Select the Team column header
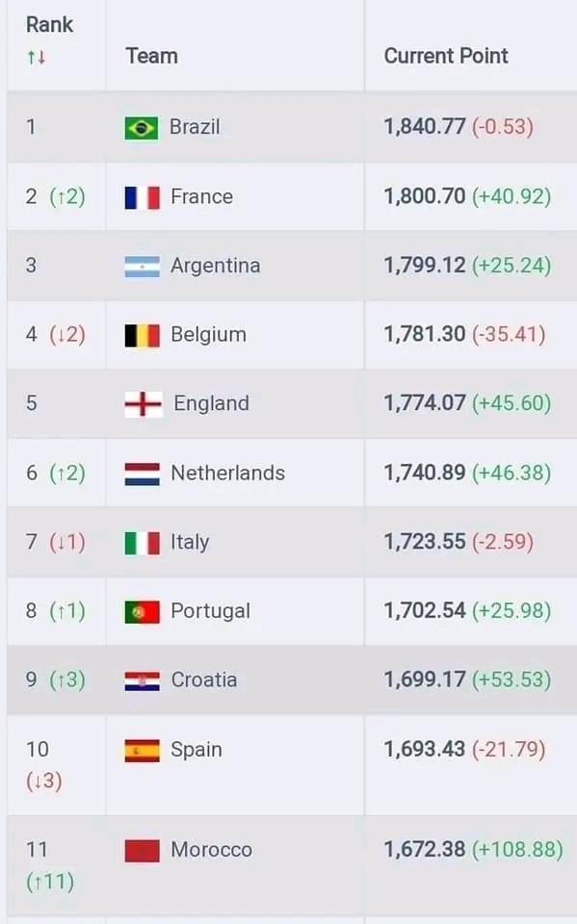 150,57
